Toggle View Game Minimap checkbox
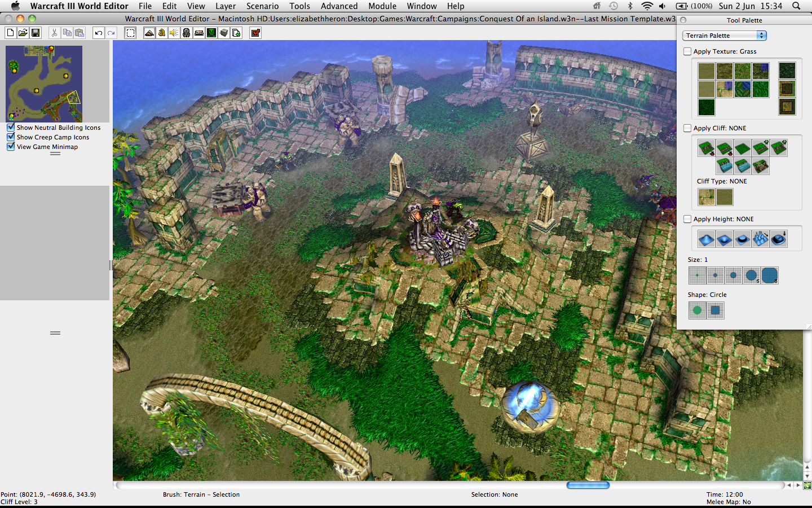Image resolution: width=812 pixels, height=508 pixels. pos(11,147)
